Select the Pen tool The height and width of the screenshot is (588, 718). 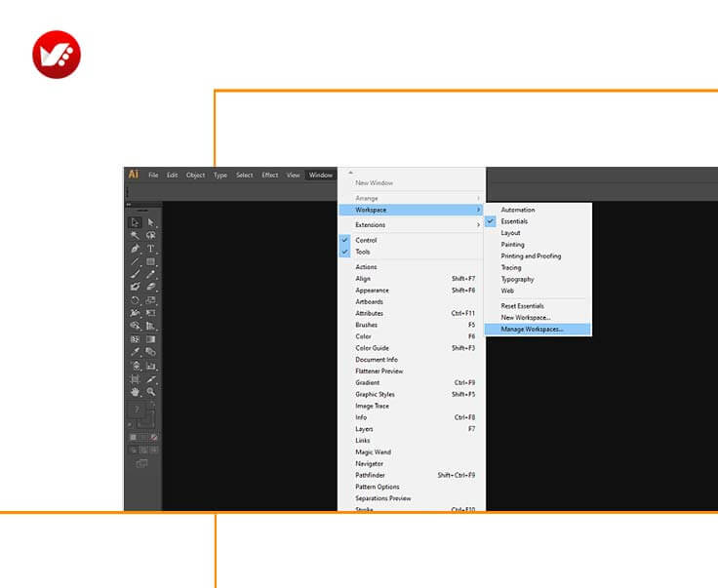click(135, 249)
